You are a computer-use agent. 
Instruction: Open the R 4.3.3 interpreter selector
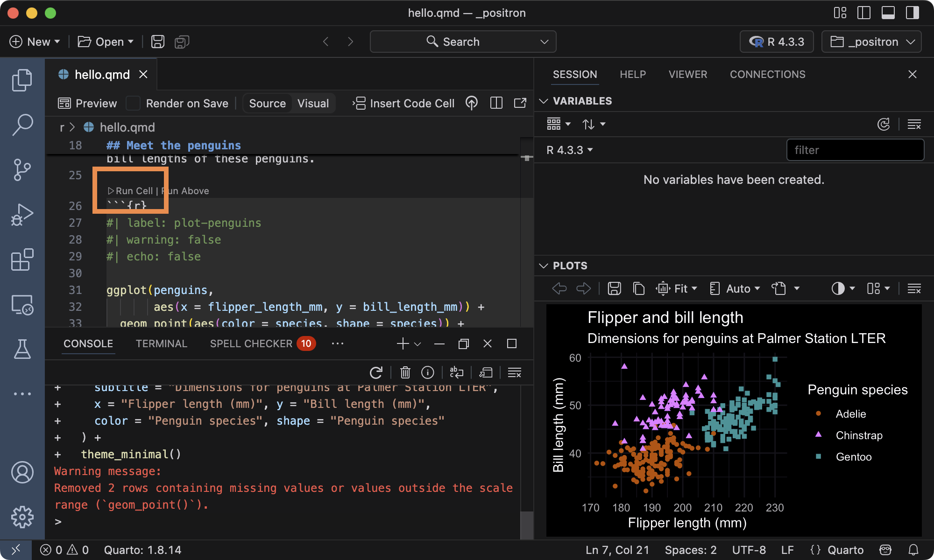777,42
